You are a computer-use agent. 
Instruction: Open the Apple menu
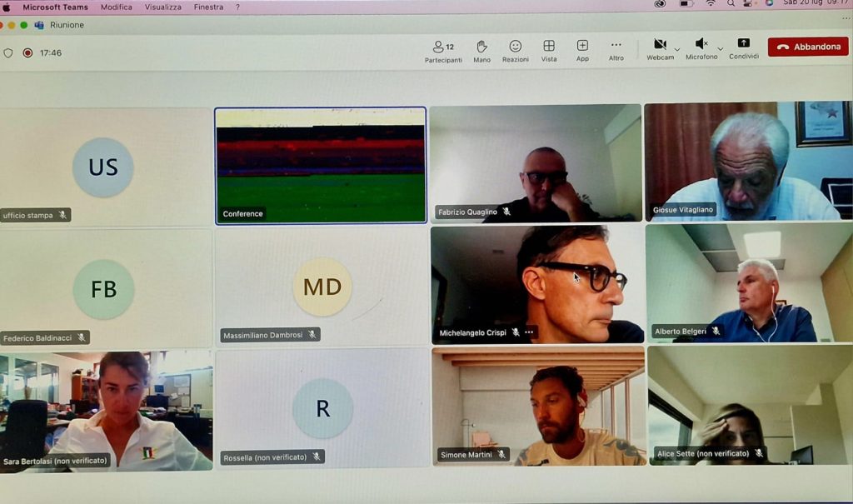click(x=7, y=7)
